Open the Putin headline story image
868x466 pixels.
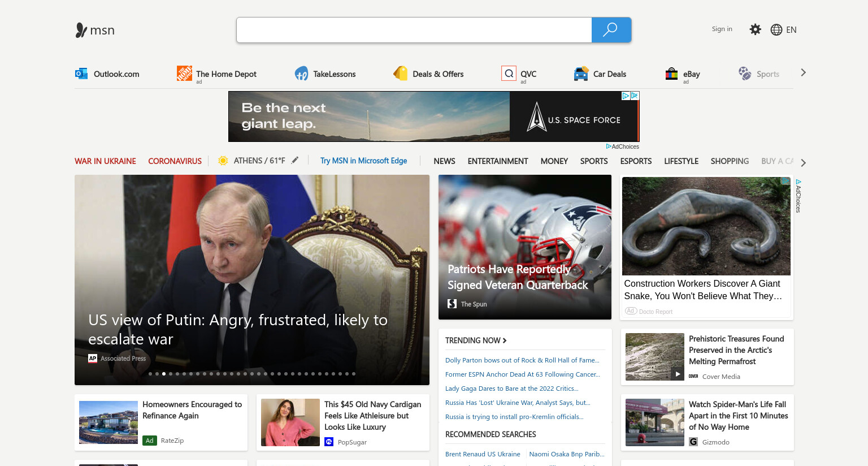coord(252,280)
